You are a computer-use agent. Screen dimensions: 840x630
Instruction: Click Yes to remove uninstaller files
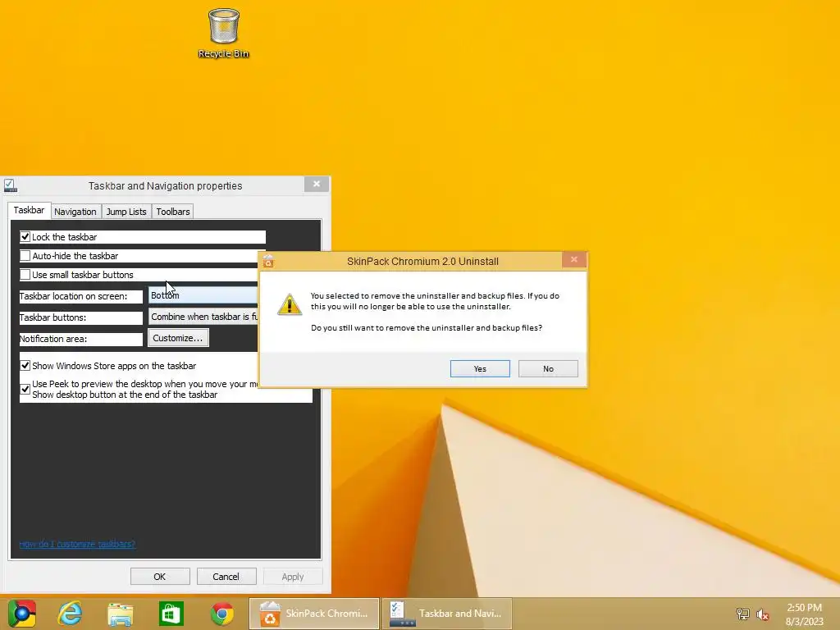point(480,368)
